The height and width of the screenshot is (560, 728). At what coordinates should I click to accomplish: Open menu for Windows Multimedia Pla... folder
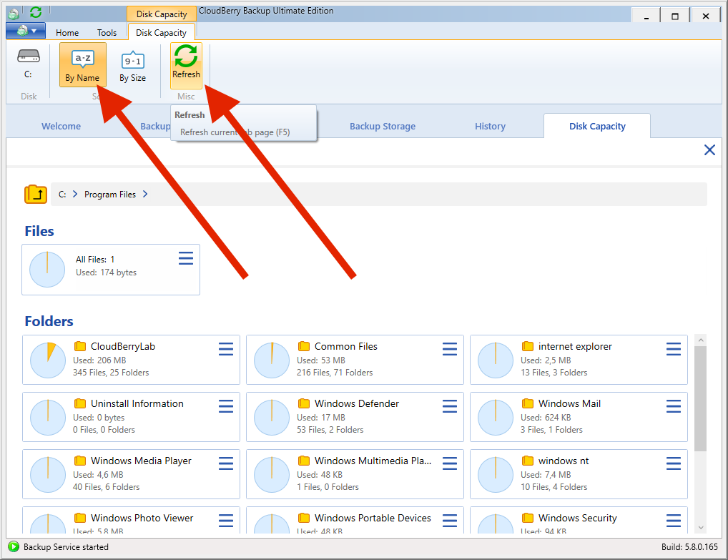tap(449, 463)
